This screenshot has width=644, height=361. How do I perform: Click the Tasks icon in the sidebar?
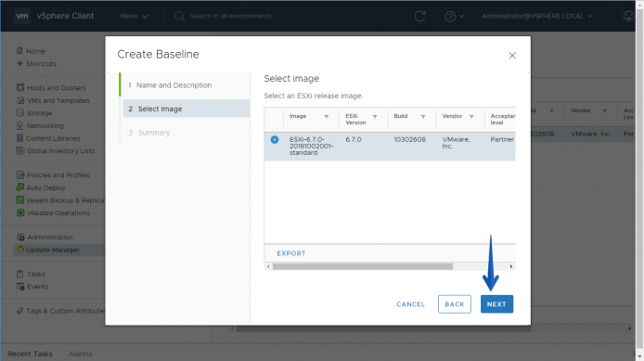(19, 274)
